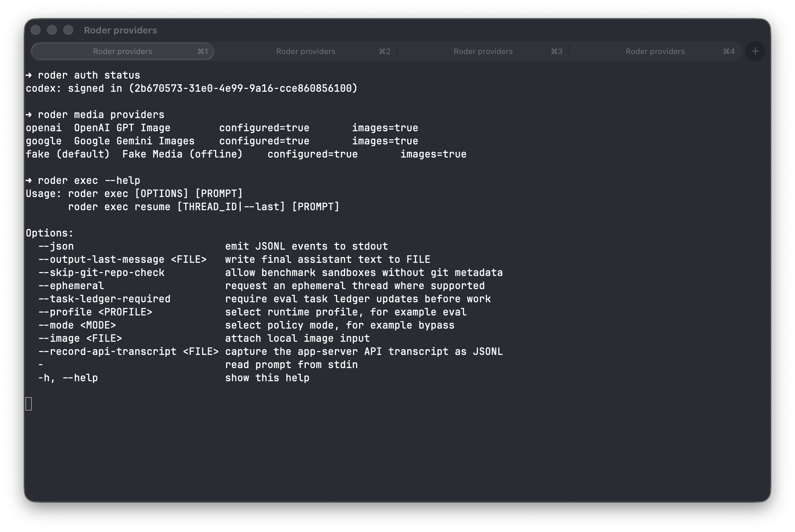Click the '--ephemeral' option
Viewport: 795px width, 532px height.
[x=71, y=286]
